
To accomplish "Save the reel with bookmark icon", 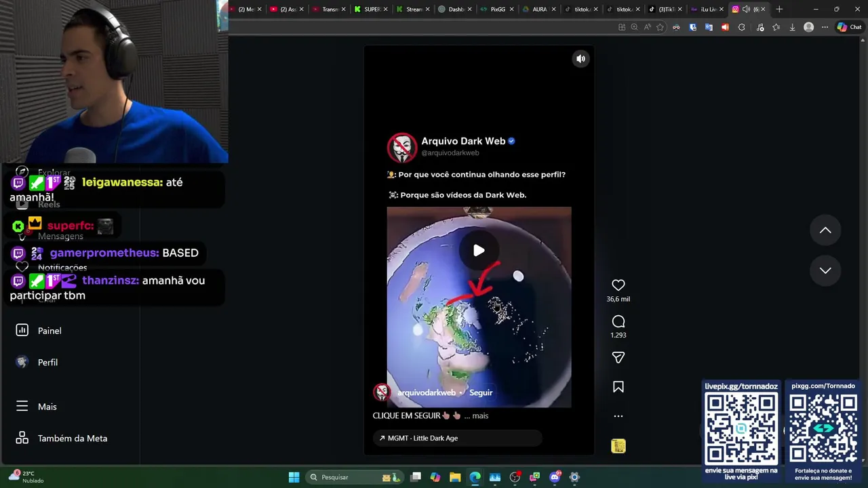I will (618, 387).
